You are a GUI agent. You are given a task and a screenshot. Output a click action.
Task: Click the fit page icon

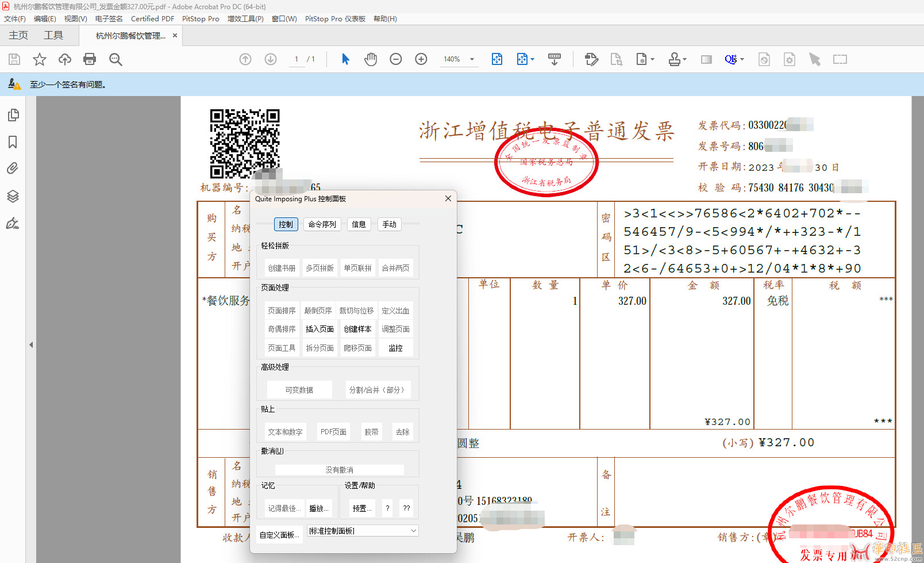pos(497,59)
